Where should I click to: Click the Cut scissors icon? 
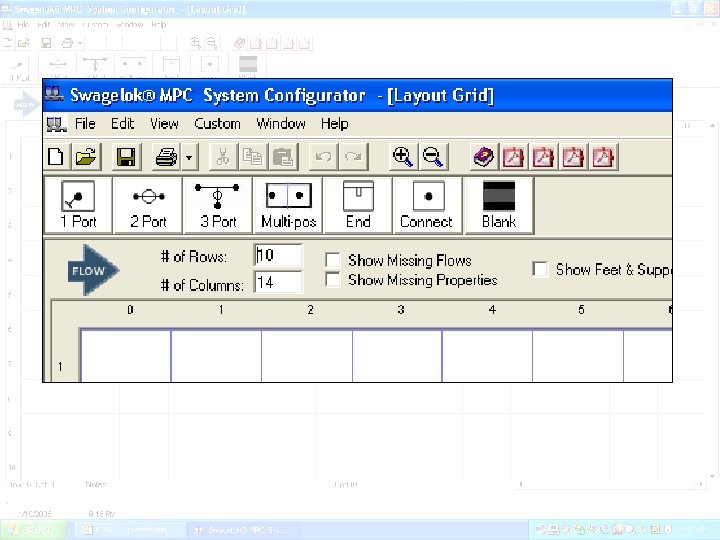click(x=223, y=157)
